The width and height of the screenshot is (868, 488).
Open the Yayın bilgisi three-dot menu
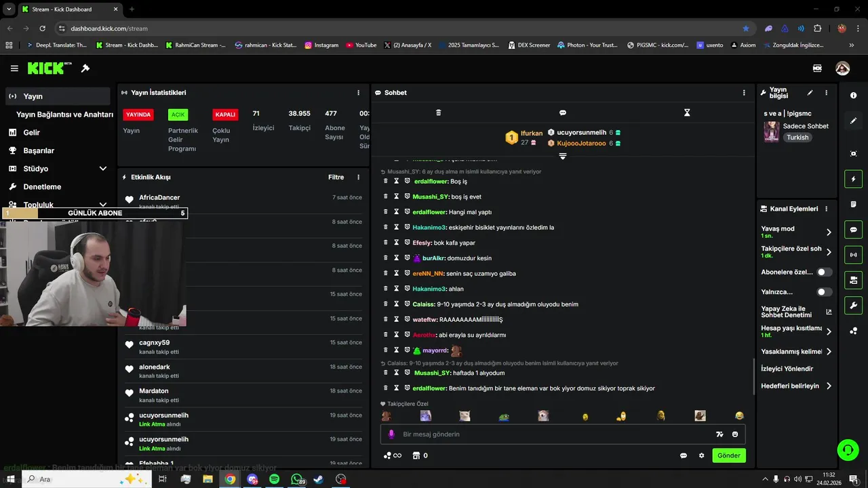826,93
